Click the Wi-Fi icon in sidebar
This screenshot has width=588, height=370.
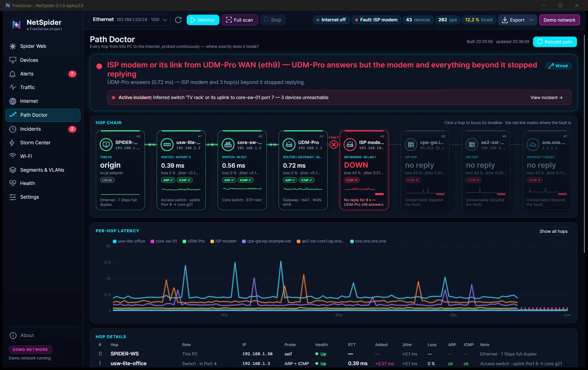(13, 156)
